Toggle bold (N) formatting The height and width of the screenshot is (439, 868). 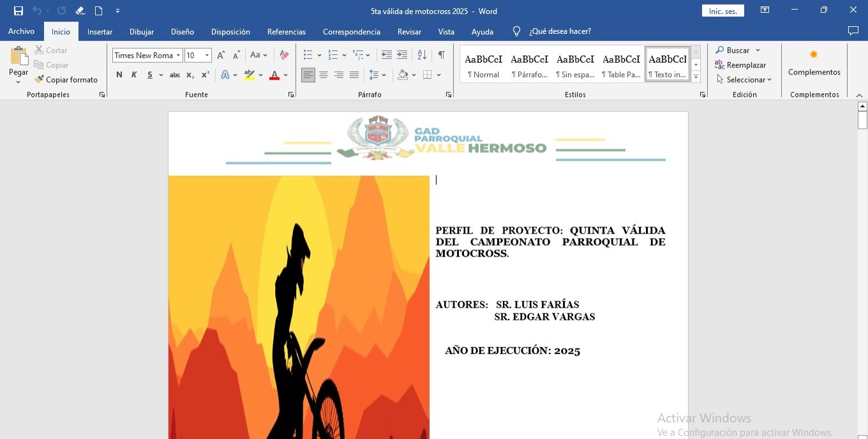(119, 75)
